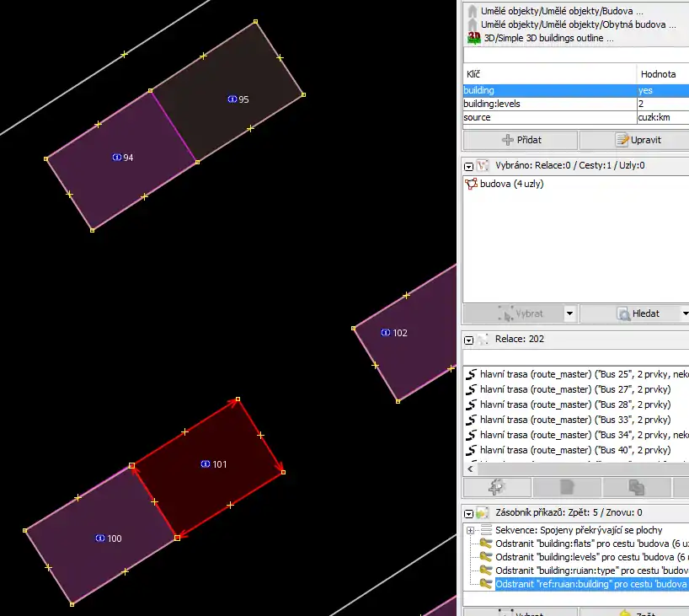Click the address node icon for 95
Image resolution: width=689 pixels, height=616 pixels.
point(232,99)
